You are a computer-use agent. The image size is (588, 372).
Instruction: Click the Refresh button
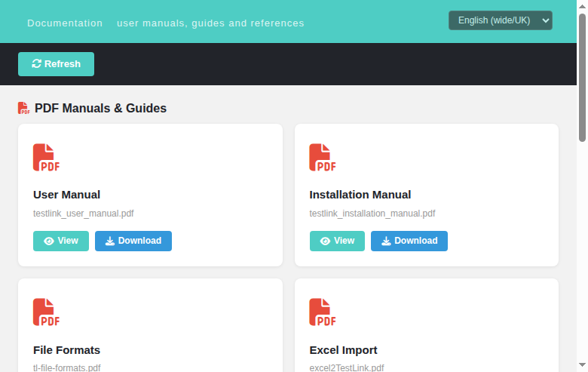(56, 64)
